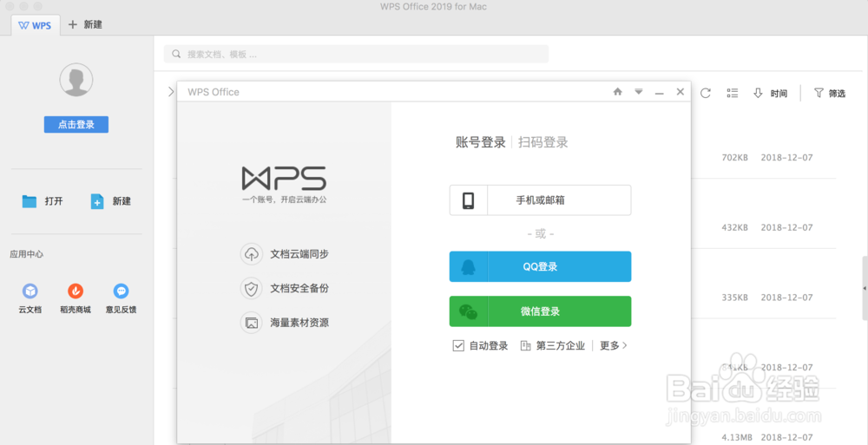Click the side panel collapse arrow at right edge
This screenshot has height=445, width=868.
pos(865,288)
